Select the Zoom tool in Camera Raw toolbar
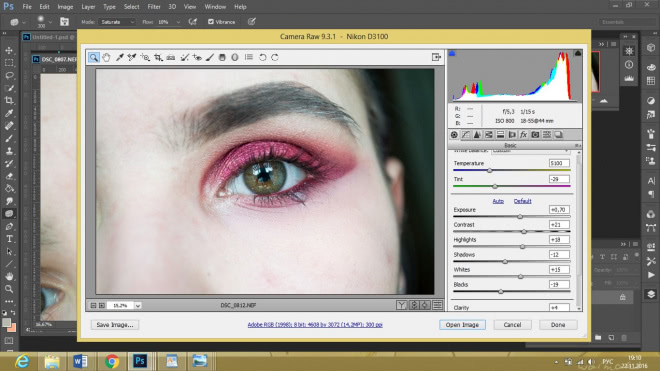The height and width of the screenshot is (371, 660). [x=93, y=57]
